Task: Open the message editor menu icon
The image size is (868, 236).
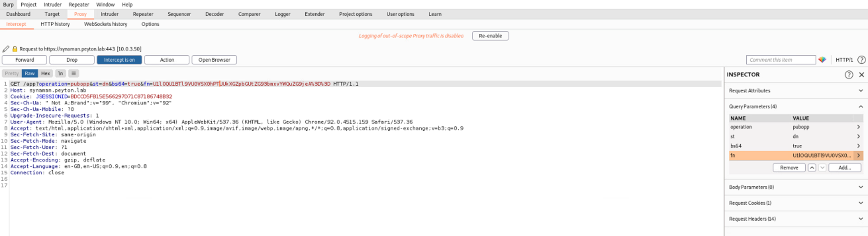Action: coord(74,73)
